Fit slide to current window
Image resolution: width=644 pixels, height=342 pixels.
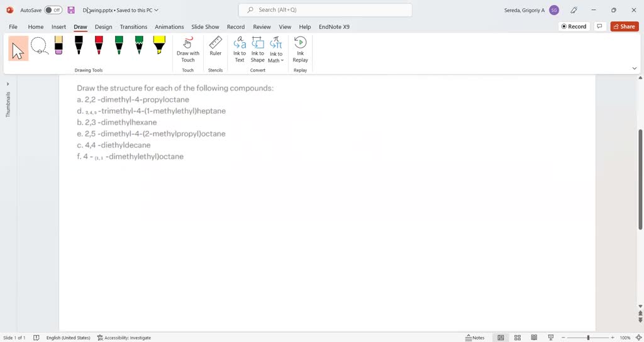point(639,338)
